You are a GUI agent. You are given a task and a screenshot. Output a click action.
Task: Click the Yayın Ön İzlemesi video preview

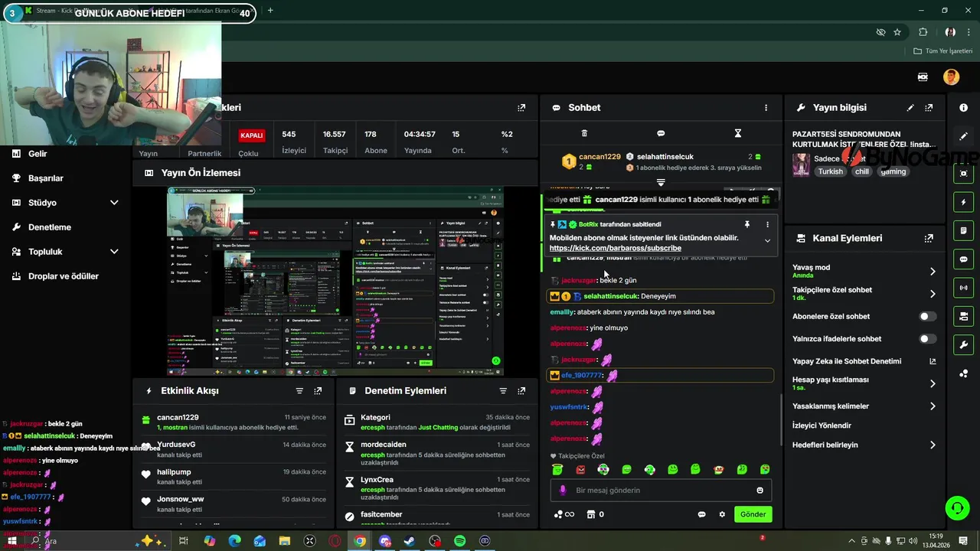335,280
